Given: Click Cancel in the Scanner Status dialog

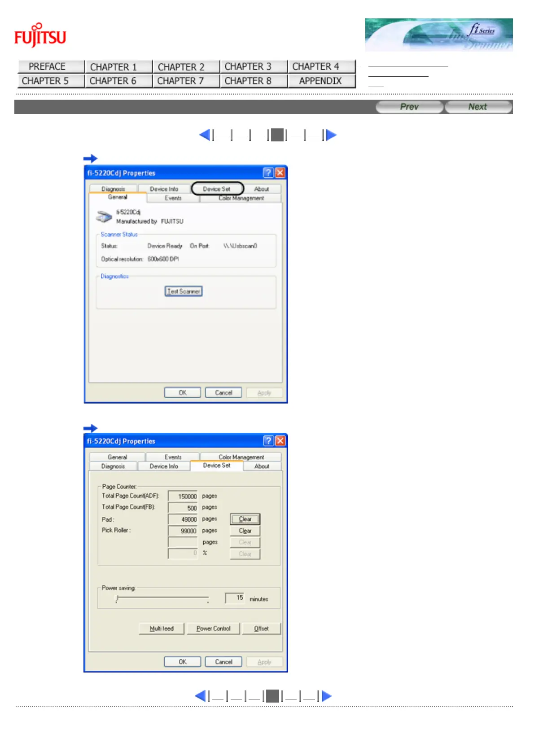Looking at the screenshot, I should pyautogui.click(x=223, y=392).
